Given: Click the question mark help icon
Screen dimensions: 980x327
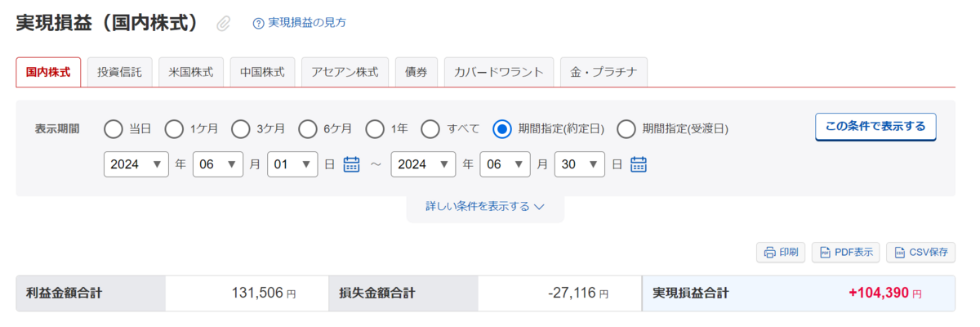Looking at the screenshot, I should 259,23.
